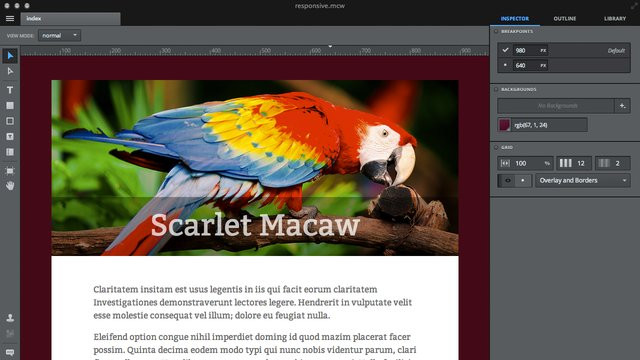Pick the Direct Select tool
This screenshot has width=640, height=360.
[10, 72]
